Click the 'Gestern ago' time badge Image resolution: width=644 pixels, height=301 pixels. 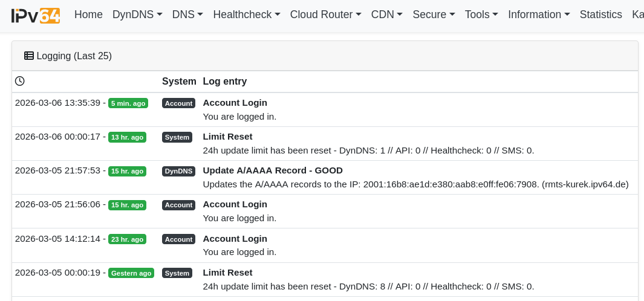tap(131, 273)
